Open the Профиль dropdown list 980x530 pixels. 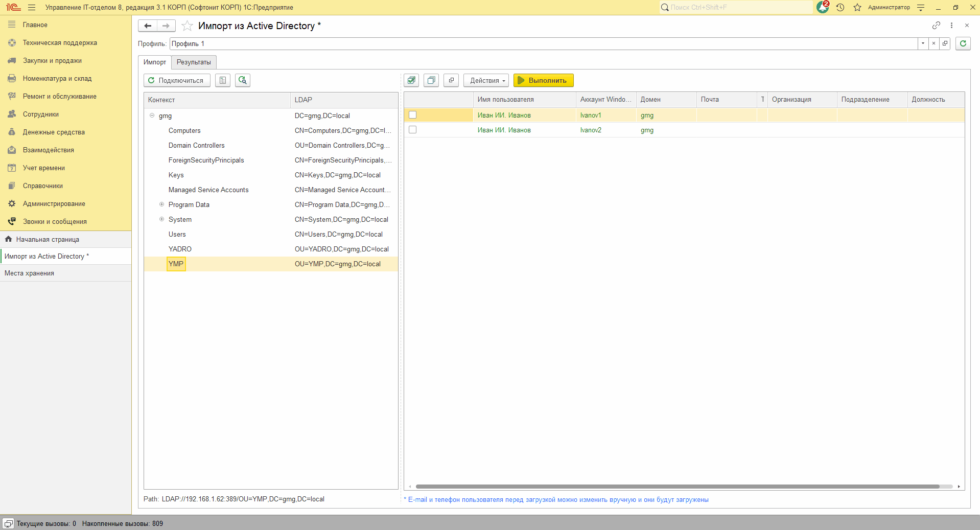coord(923,43)
